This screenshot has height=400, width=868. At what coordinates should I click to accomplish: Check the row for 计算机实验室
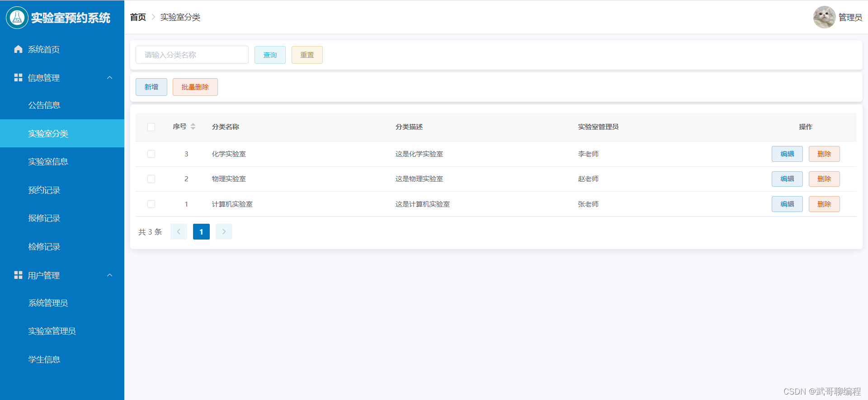pos(151,204)
